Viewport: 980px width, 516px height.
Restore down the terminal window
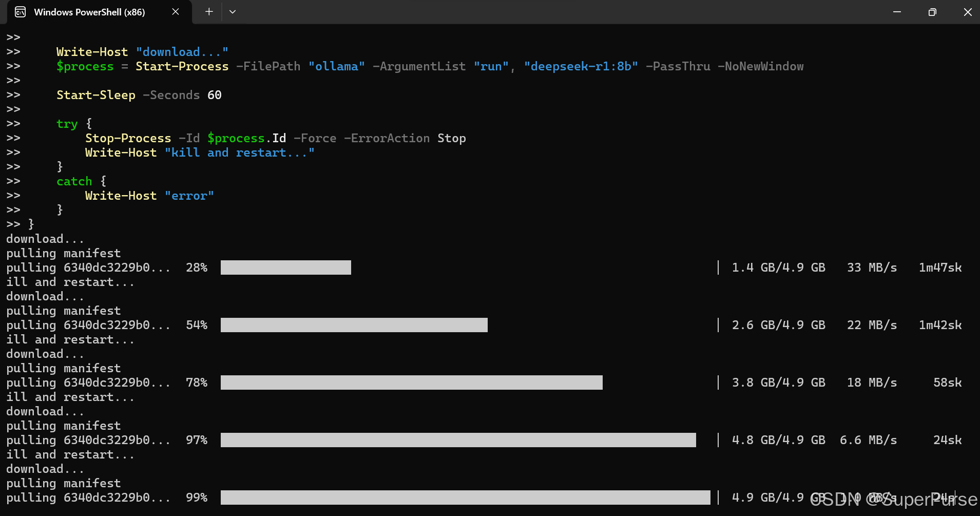(x=932, y=12)
